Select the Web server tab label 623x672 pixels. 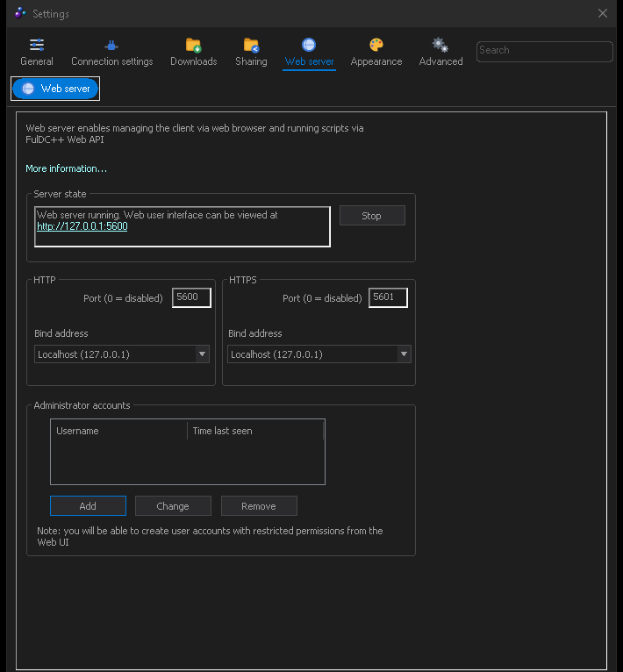tap(309, 61)
